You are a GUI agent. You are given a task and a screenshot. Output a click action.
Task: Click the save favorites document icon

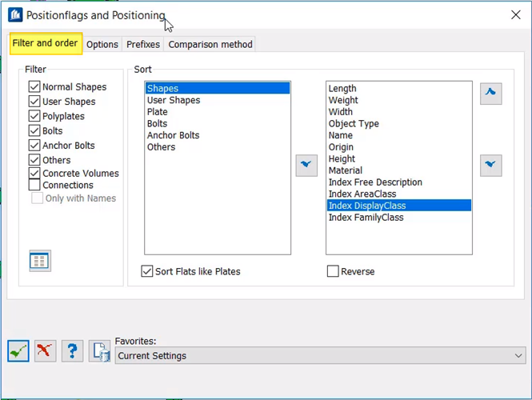click(x=99, y=350)
